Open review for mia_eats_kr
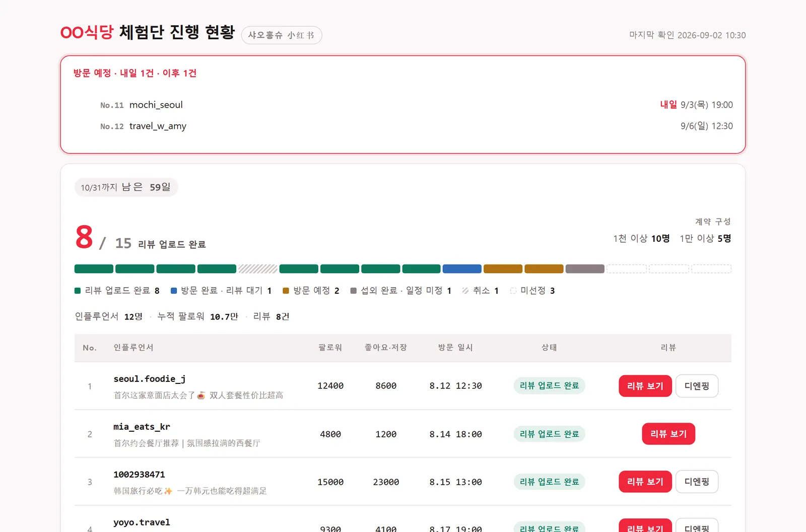806x532 pixels. 668,434
